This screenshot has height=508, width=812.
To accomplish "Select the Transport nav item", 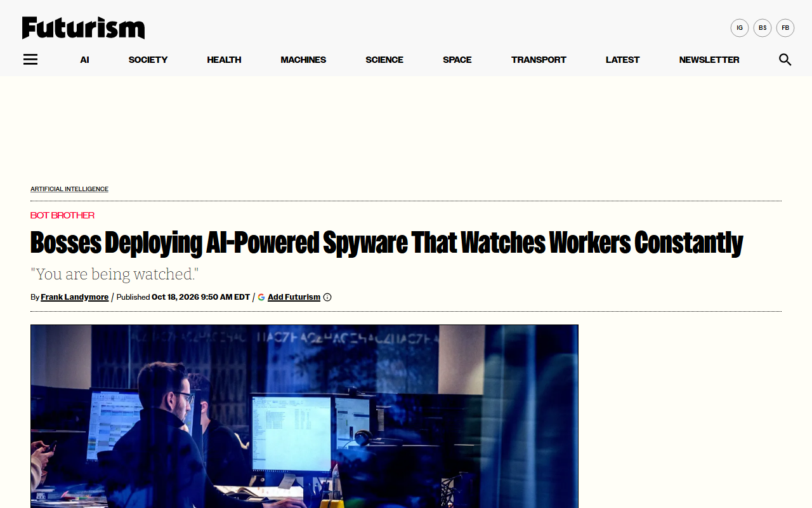I will pos(539,60).
